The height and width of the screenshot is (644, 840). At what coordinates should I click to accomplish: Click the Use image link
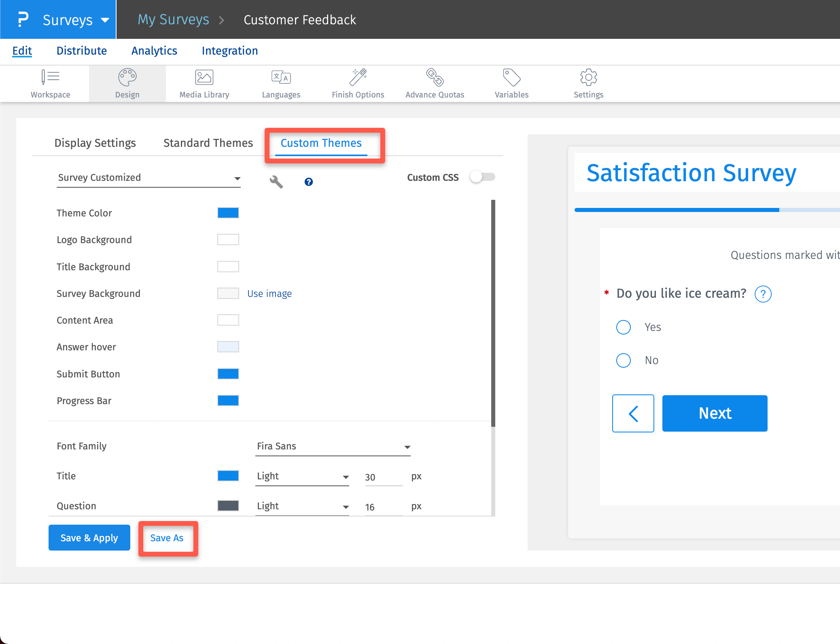269,294
